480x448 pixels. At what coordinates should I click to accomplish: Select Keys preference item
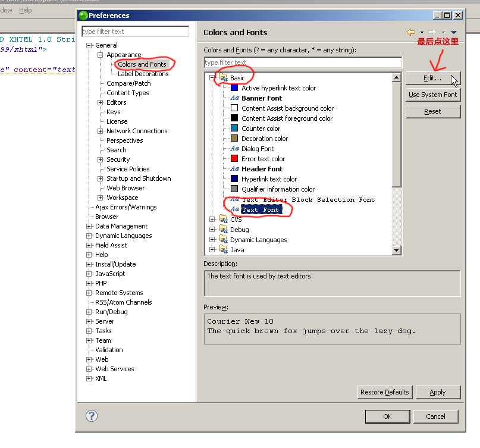pyautogui.click(x=113, y=112)
